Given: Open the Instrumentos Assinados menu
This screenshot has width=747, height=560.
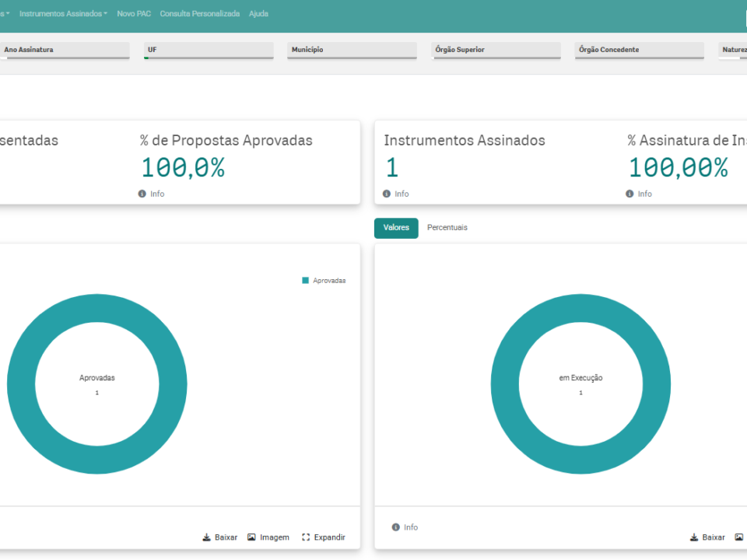Looking at the screenshot, I should coord(63,14).
